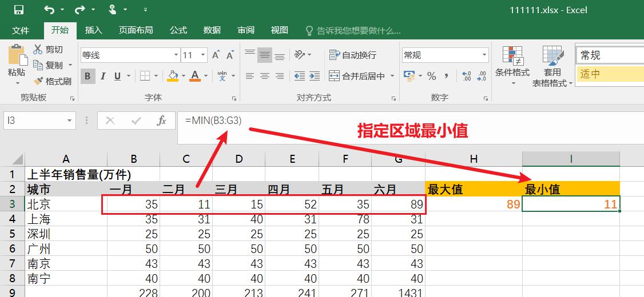
Task: Click the Paste (粘贴) clipboard icon
Action: tap(17, 55)
